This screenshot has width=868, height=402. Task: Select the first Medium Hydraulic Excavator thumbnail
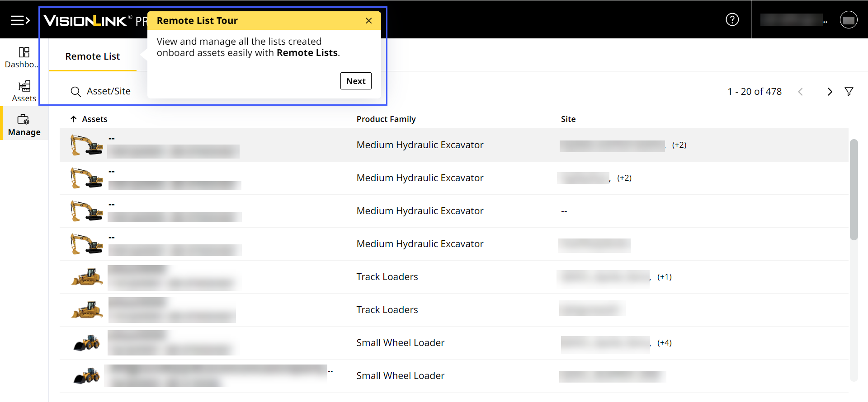coord(86,145)
